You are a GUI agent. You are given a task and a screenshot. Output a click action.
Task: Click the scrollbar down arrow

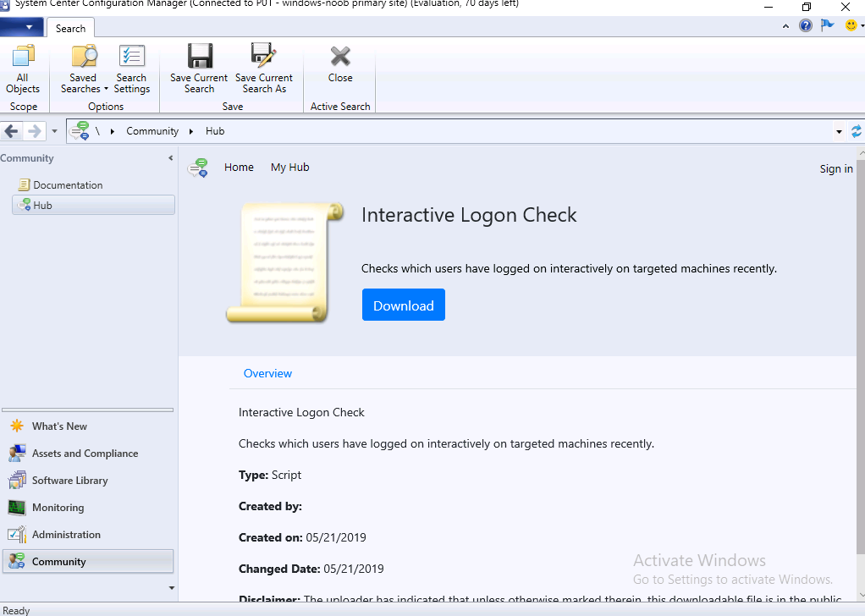861,596
